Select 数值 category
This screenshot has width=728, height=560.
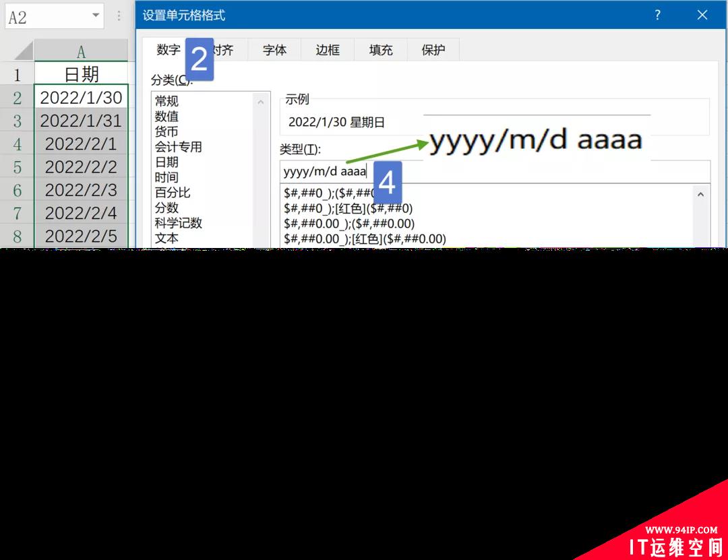(x=166, y=116)
